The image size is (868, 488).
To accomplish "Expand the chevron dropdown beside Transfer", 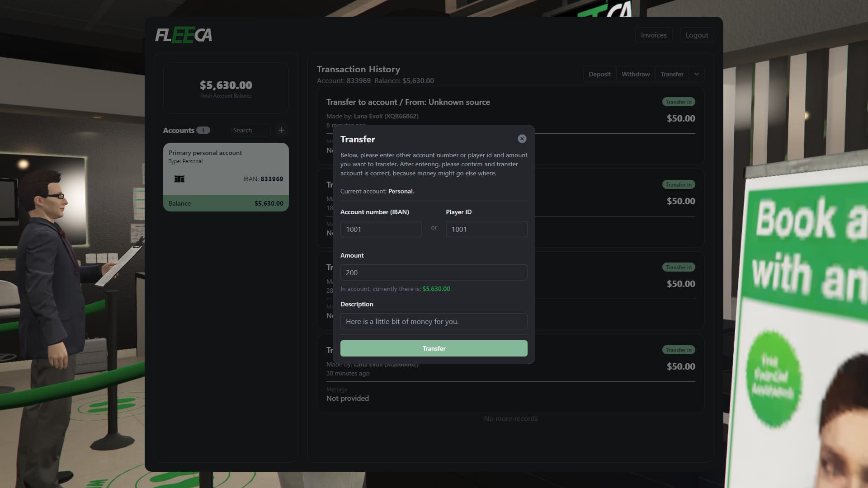I will (x=697, y=74).
